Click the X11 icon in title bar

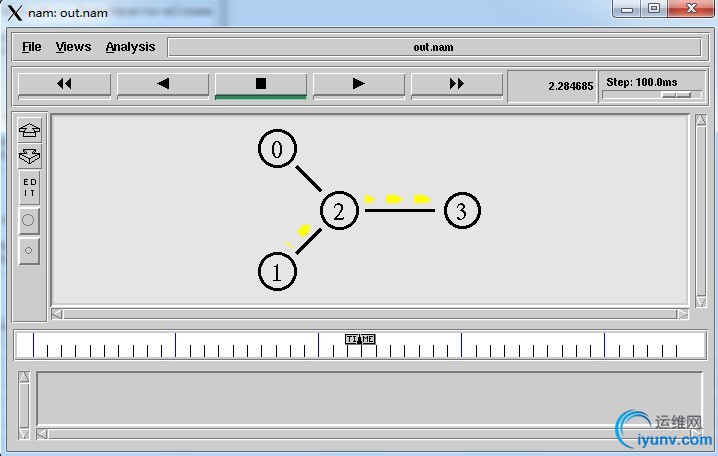coord(15,12)
